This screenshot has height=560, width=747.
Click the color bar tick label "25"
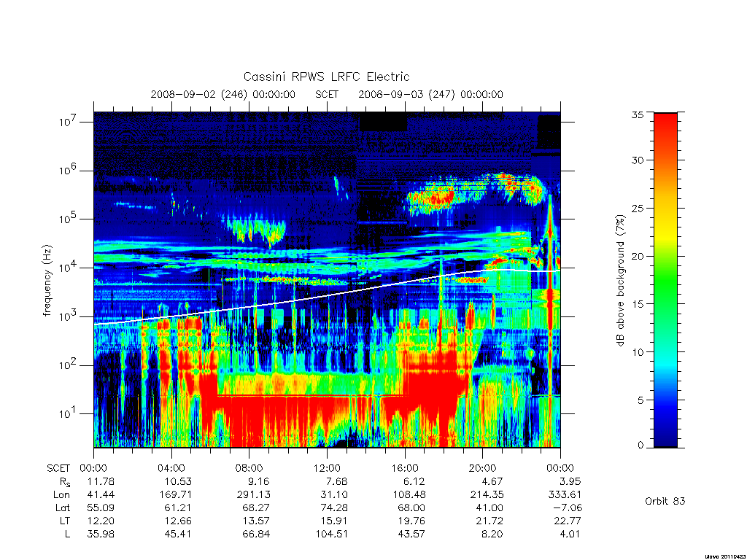pyautogui.click(x=638, y=208)
